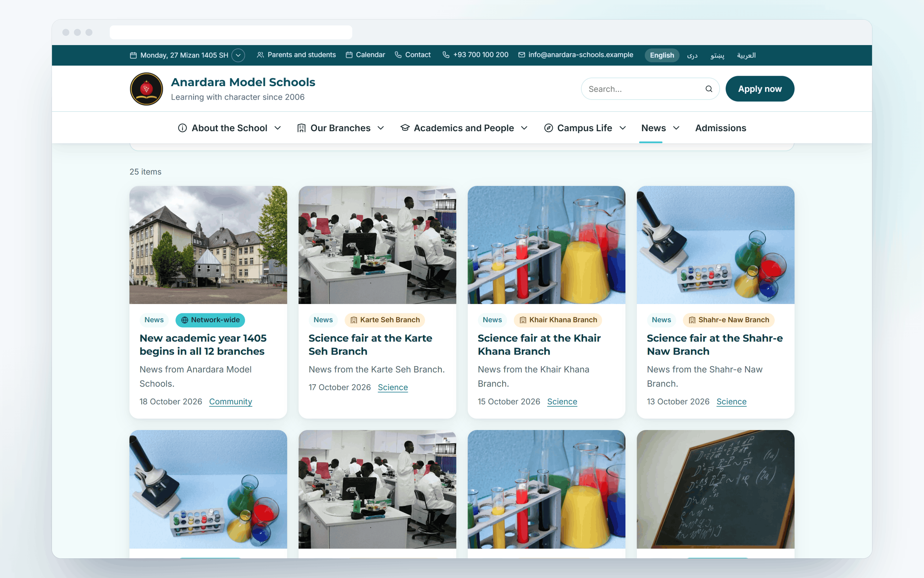Open Anardara Model Schools home title
Screen dimensions: 924x578
tap(243, 82)
